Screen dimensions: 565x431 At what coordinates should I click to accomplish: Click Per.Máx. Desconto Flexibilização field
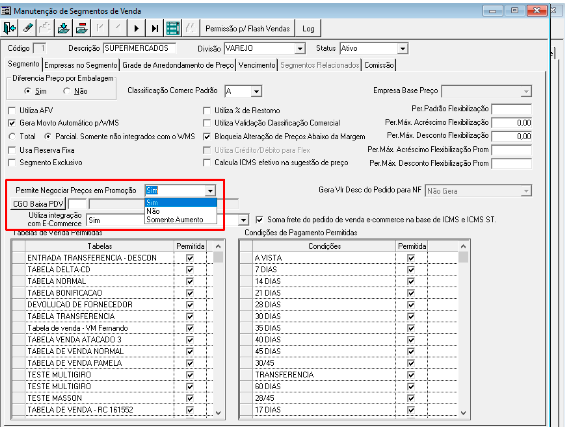511,136
